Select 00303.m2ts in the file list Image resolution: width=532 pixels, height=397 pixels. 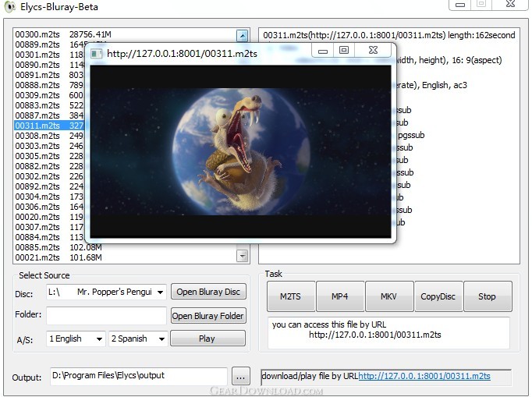tap(49, 147)
